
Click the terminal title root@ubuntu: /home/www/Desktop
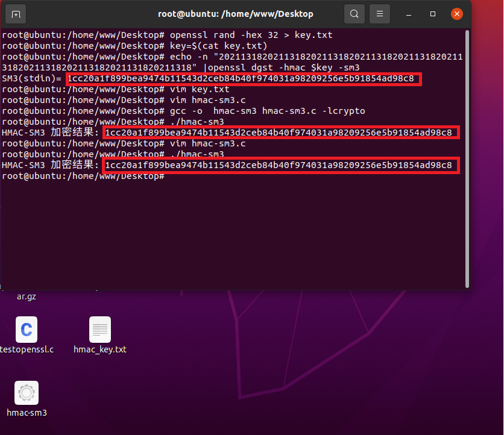click(236, 14)
